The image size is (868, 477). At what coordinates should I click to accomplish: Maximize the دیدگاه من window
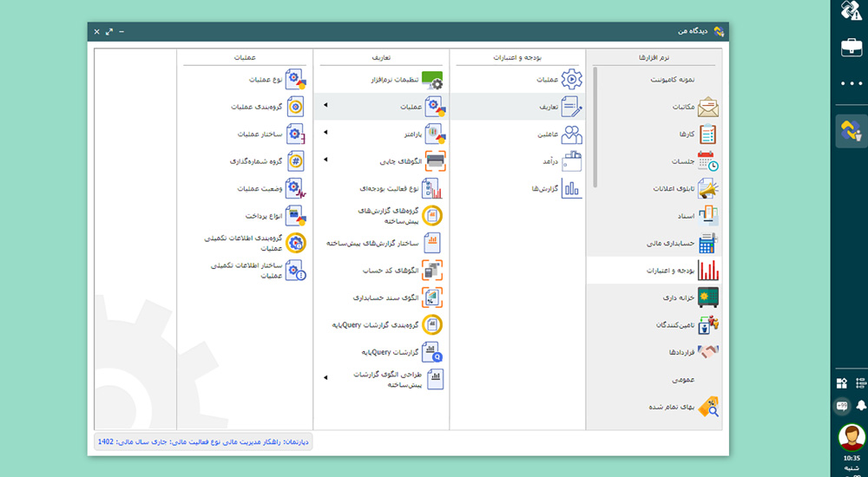point(109,31)
